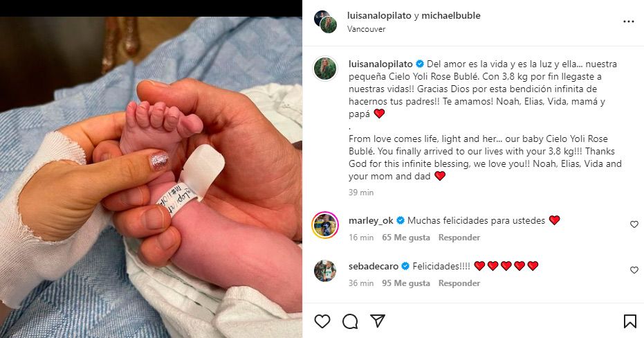
Task: View the 65 Me gusta likes list
Action: [406, 238]
